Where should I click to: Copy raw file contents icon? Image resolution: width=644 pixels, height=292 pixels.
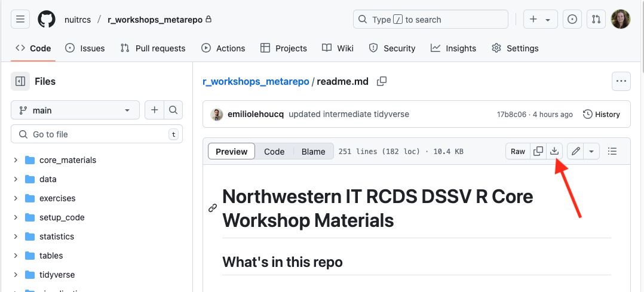coord(538,152)
